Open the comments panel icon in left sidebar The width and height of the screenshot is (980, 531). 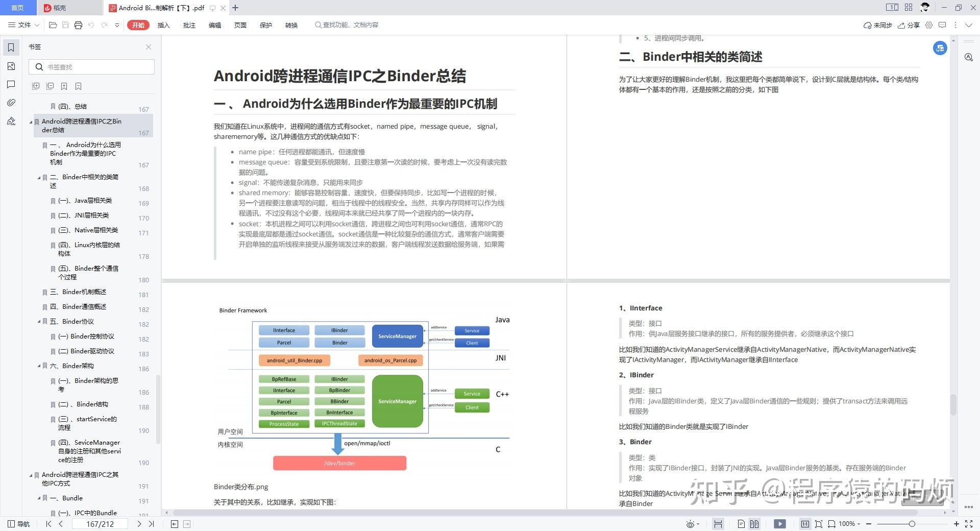click(x=11, y=84)
